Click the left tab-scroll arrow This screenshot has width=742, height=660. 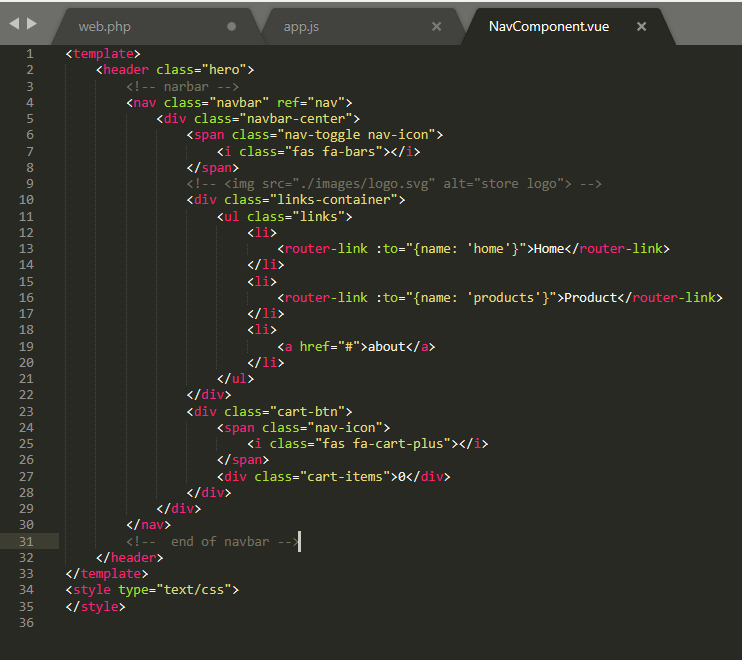click(14, 24)
